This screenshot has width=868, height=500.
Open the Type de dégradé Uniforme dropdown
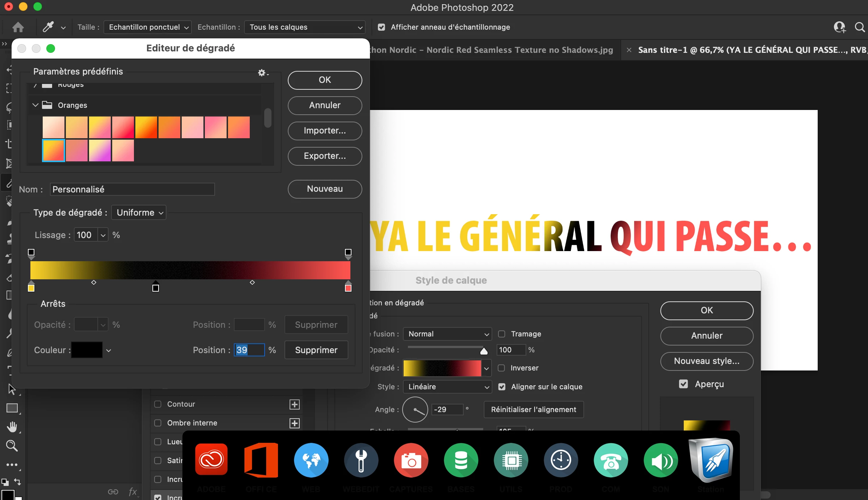coord(139,213)
